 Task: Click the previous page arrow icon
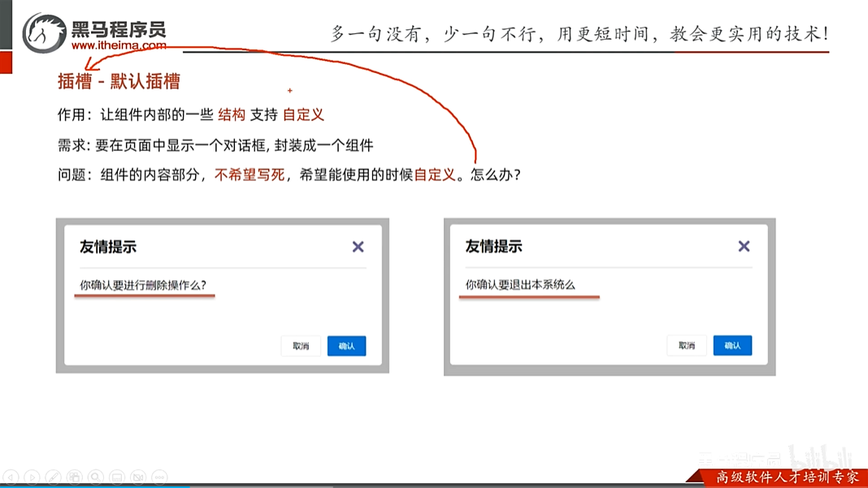[x=11, y=477]
